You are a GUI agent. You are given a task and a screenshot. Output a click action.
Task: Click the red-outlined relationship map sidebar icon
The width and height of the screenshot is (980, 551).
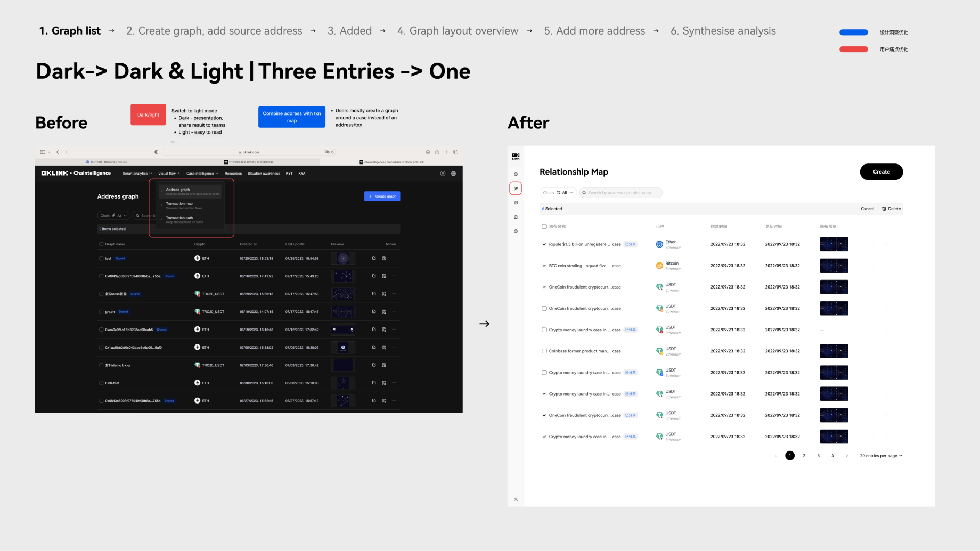click(x=515, y=188)
